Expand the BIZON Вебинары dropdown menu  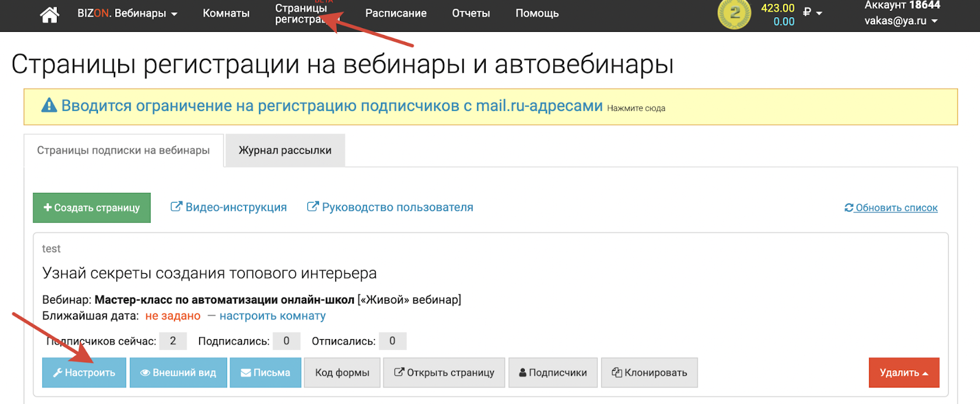coord(127,13)
